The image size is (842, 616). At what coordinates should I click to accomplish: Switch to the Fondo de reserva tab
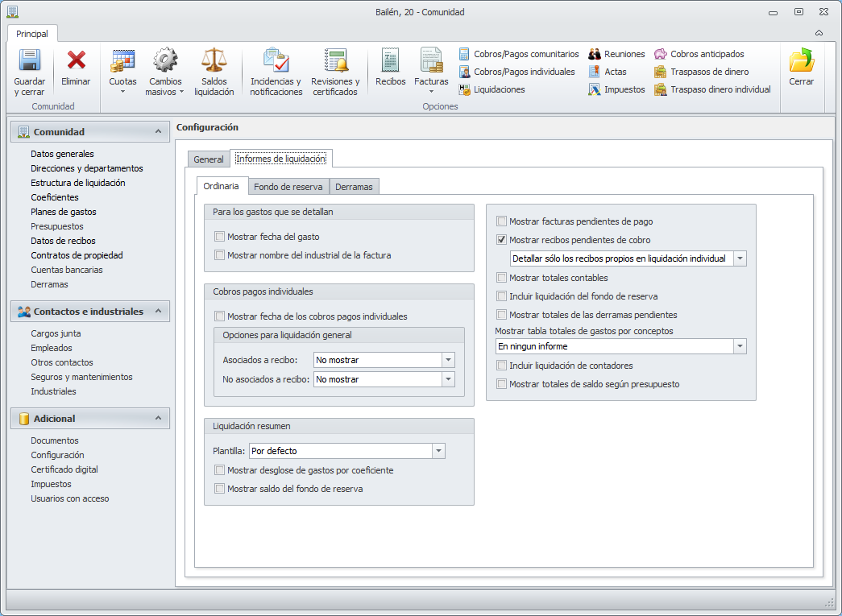pos(288,187)
